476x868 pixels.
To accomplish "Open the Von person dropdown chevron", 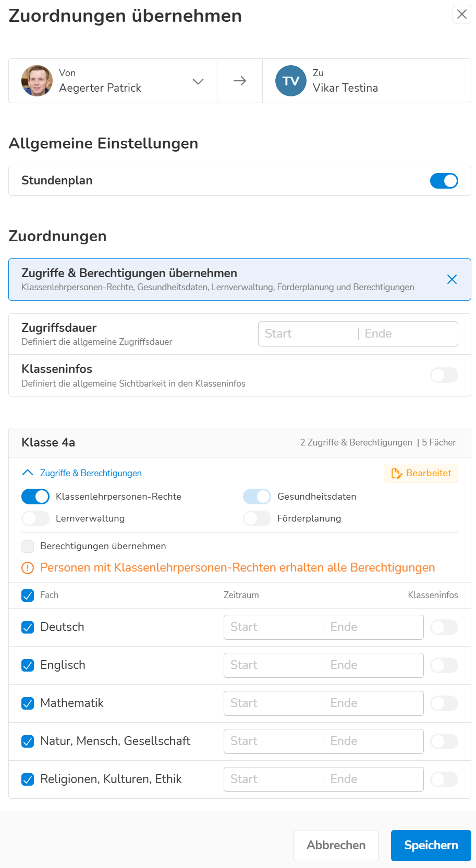I will point(198,81).
